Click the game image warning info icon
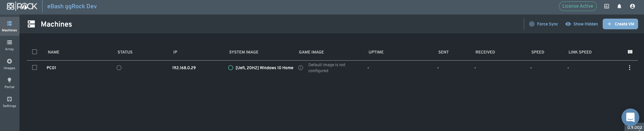The width and height of the screenshot is (644, 131). click(x=301, y=68)
